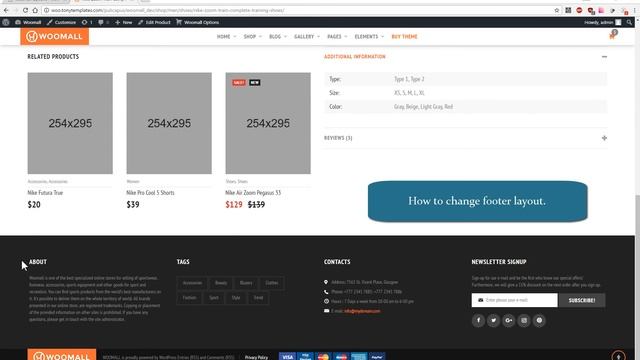Open the shopping cart icon
Screen dimensions: 640x360
(612, 36)
